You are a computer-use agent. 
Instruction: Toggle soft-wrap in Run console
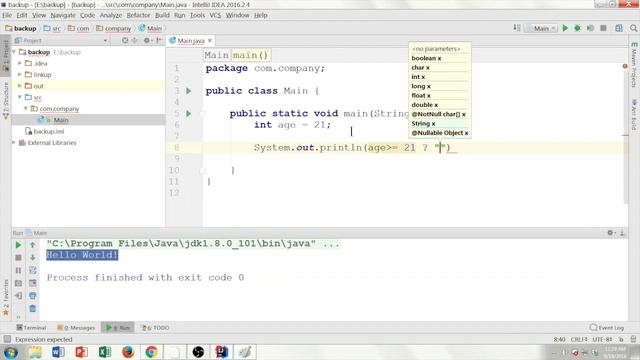tap(33, 270)
